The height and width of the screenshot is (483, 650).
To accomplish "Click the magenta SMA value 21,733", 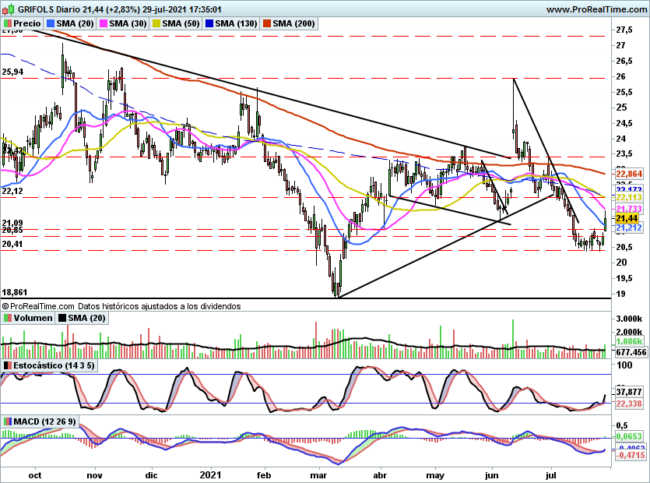I will [629, 209].
